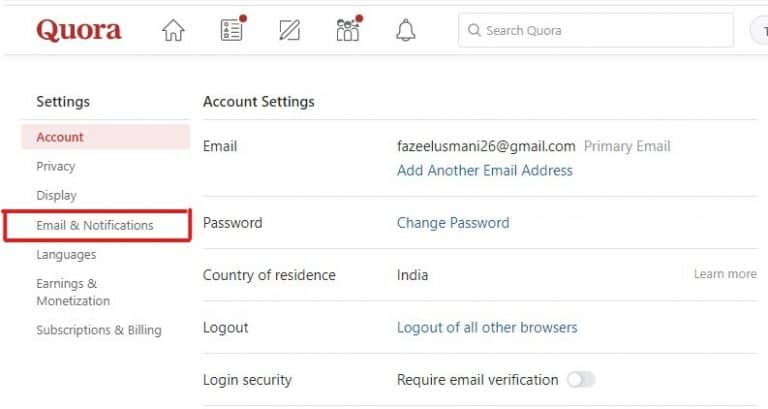This screenshot has height=409, width=768.
Task: Open Earnings & Monetization settings
Action: (x=73, y=292)
